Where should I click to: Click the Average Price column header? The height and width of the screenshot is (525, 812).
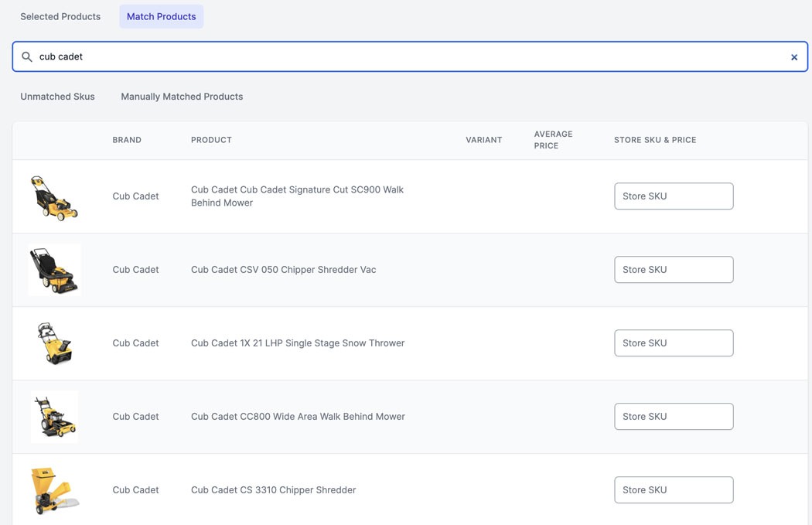(553, 140)
